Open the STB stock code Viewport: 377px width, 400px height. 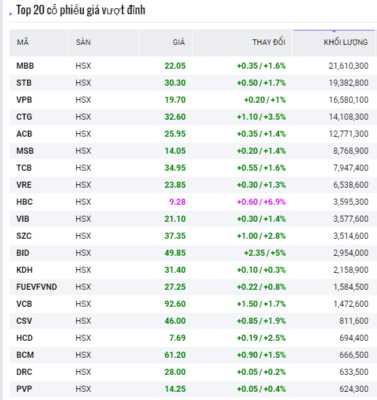pyautogui.click(x=24, y=83)
